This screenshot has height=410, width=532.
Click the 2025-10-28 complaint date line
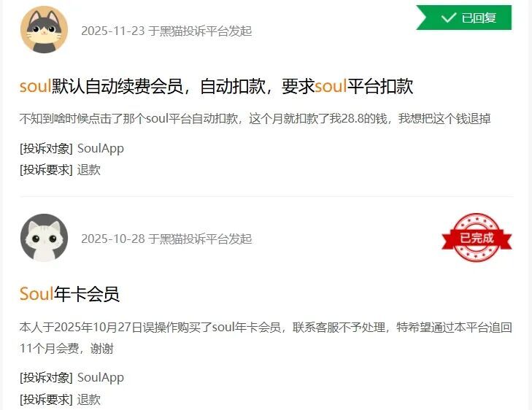coord(166,239)
